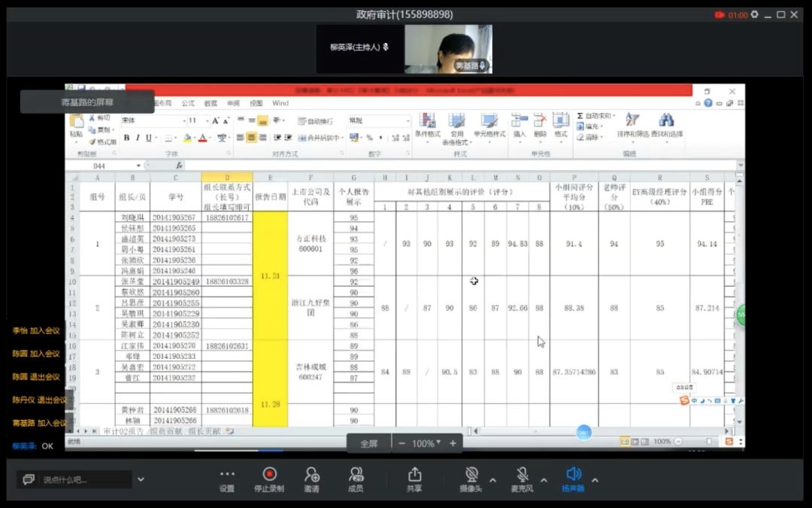Click the 全屏 fullscreen button
The image size is (812, 508).
[368, 443]
